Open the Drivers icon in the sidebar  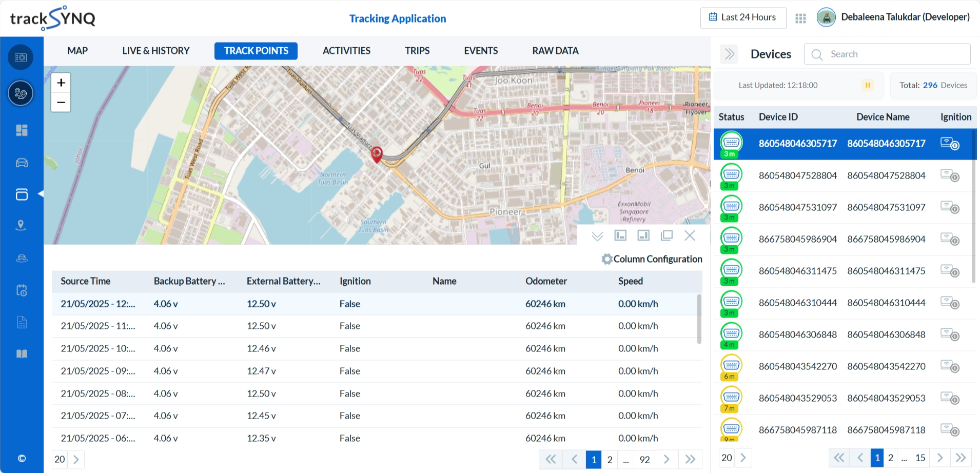point(21,258)
